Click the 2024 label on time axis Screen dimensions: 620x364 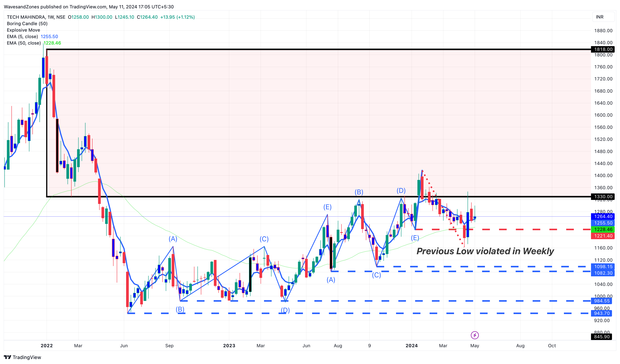412,346
